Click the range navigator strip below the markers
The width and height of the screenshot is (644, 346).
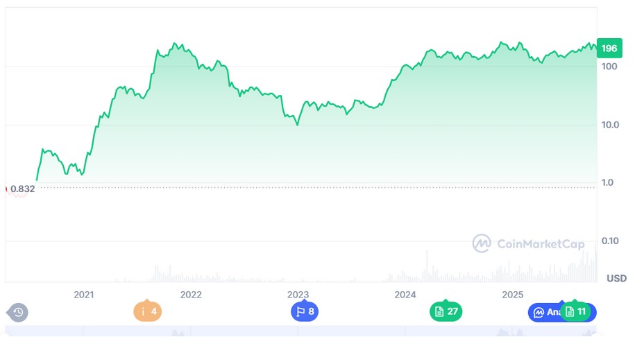pyautogui.click(x=298, y=334)
